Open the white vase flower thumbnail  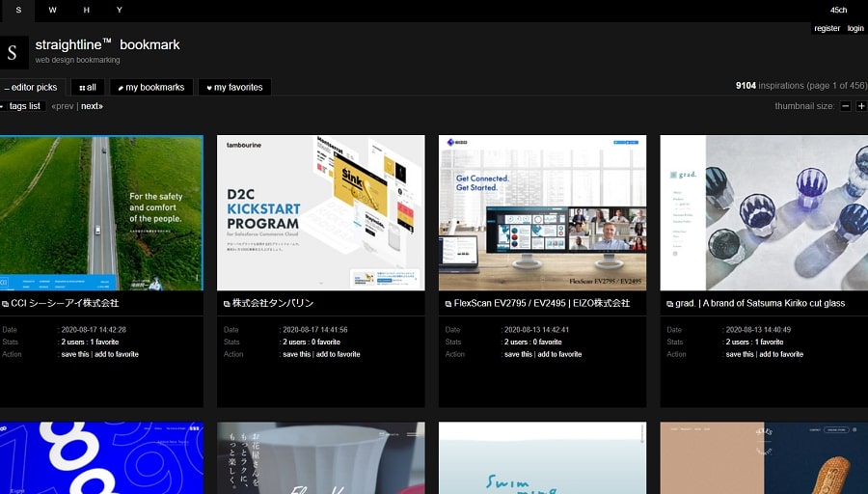point(321,458)
